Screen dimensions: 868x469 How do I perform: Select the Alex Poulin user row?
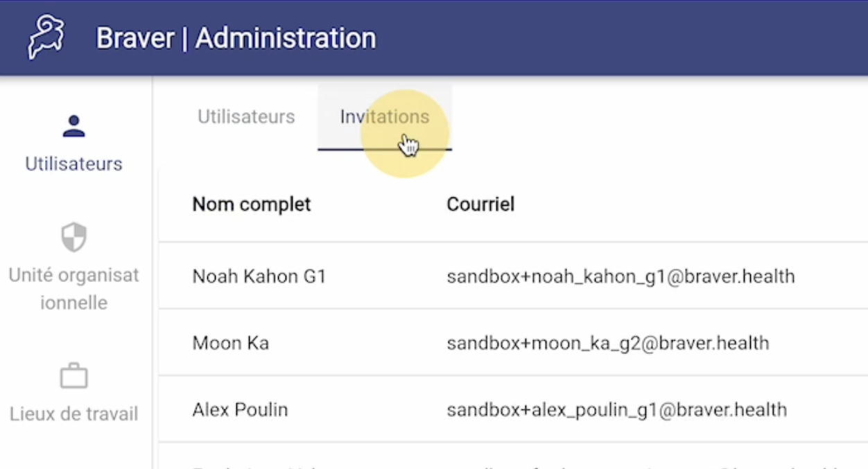click(x=513, y=409)
